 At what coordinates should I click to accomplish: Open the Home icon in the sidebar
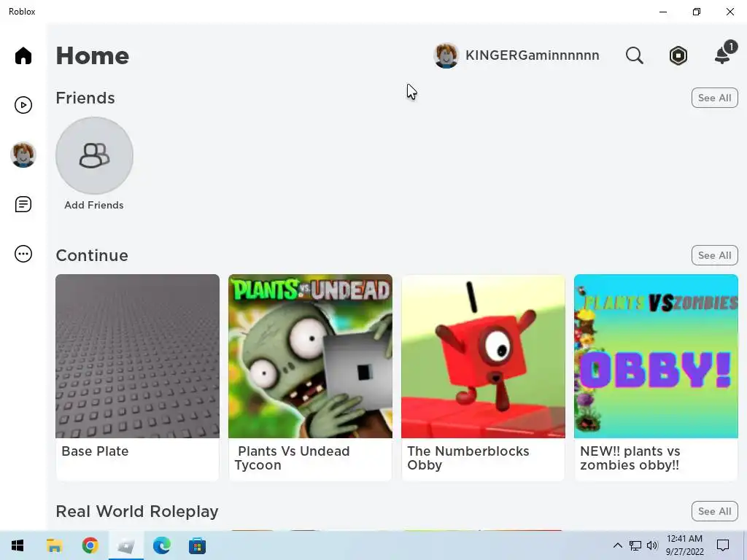coord(23,55)
